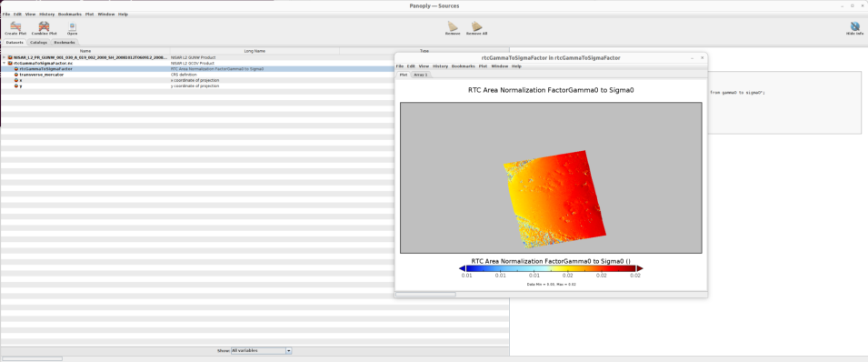The width and height of the screenshot is (868, 362).
Task: Open File menu in Sources window
Action: coord(6,14)
